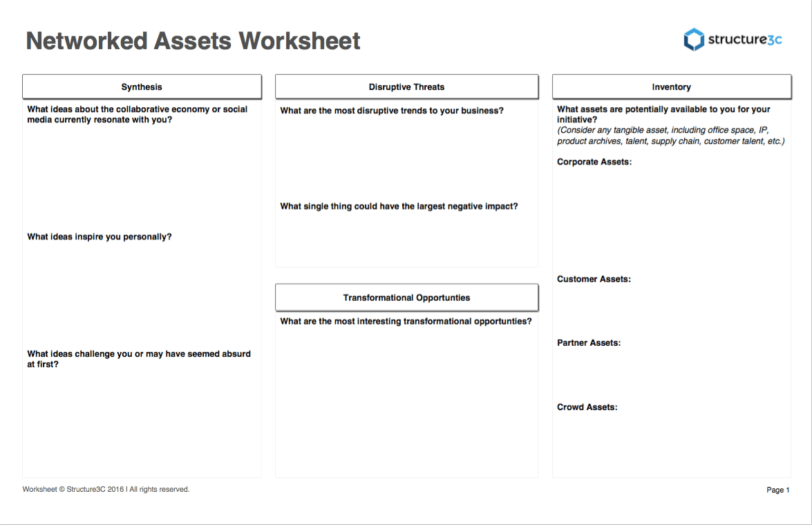Click the structure3c wordmark text
The width and height of the screenshot is (812, 525).
click(744, 39)
